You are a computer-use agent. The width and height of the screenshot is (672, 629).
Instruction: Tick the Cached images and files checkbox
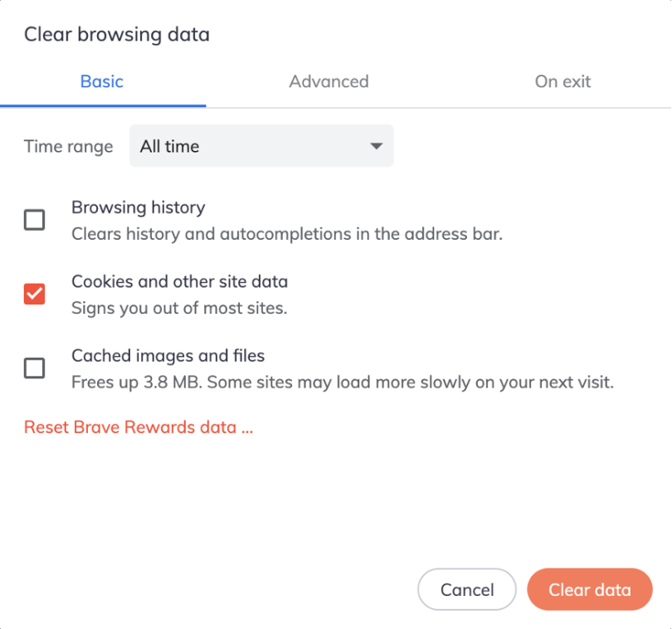coord(34,368)
